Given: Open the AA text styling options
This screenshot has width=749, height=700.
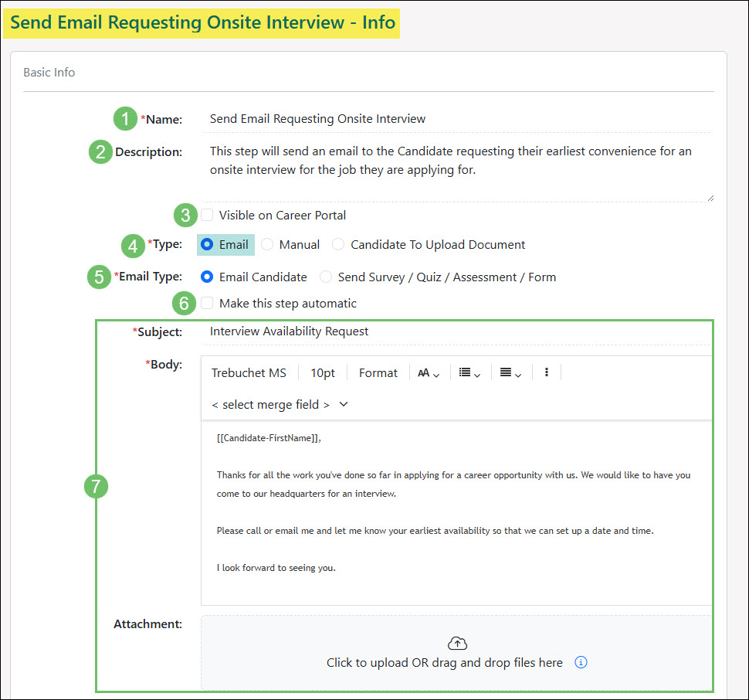Looking at the screenshot, I should [x=427, y=372].
